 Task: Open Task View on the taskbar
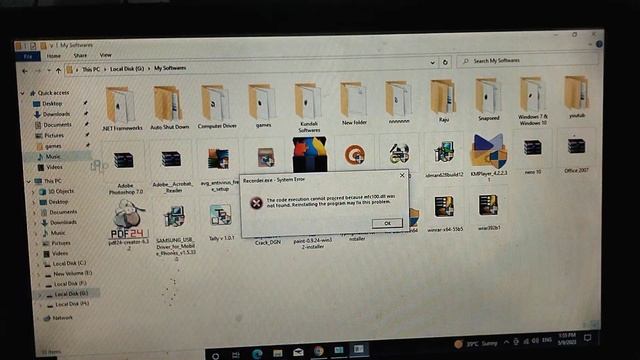236,355
